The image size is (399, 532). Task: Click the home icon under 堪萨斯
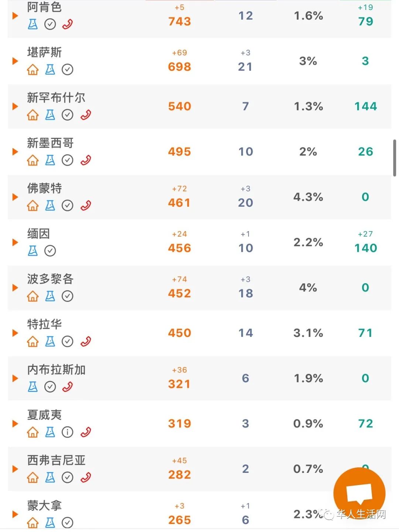[x=33, y=70]
